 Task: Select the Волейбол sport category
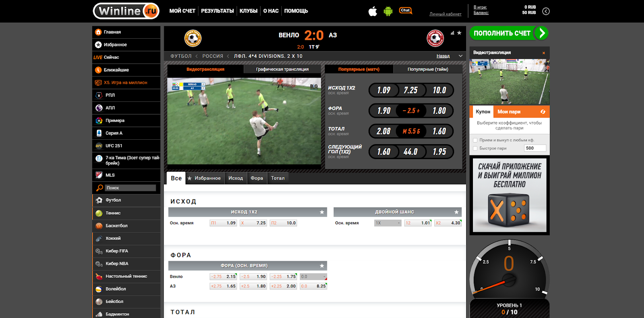[126, 289]
